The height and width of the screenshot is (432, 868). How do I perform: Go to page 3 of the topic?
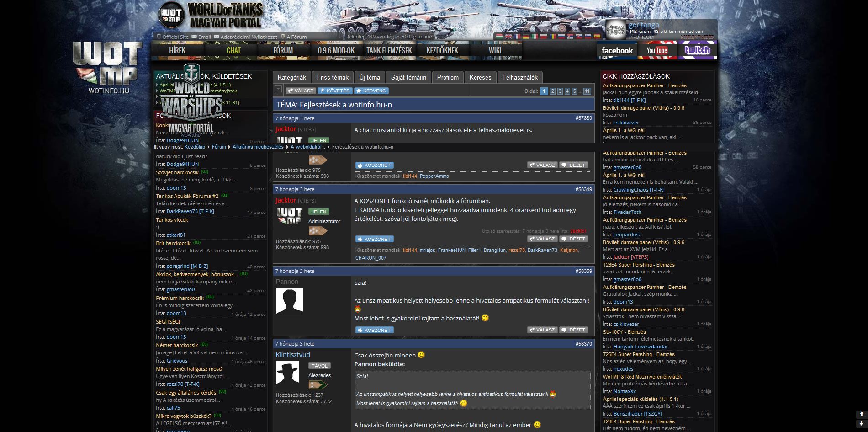[x=560, y=91]
